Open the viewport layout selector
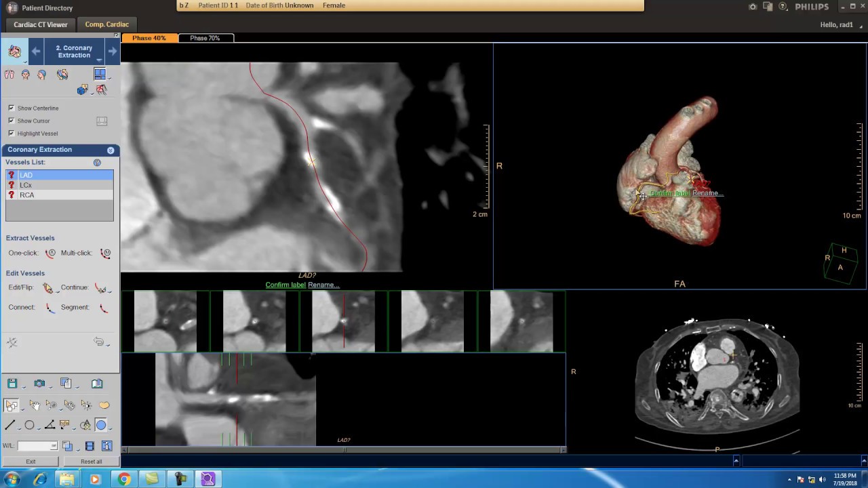 click(x=100, y=74)
